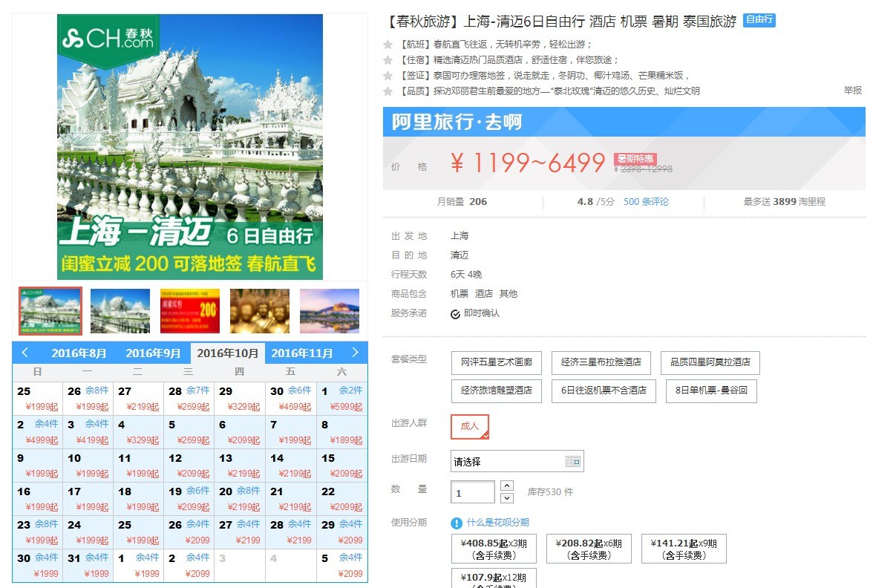Screen dimensions: 873x588
Task: Pick September 29 date with ¥3299起
Action: [x=240, y=399]
